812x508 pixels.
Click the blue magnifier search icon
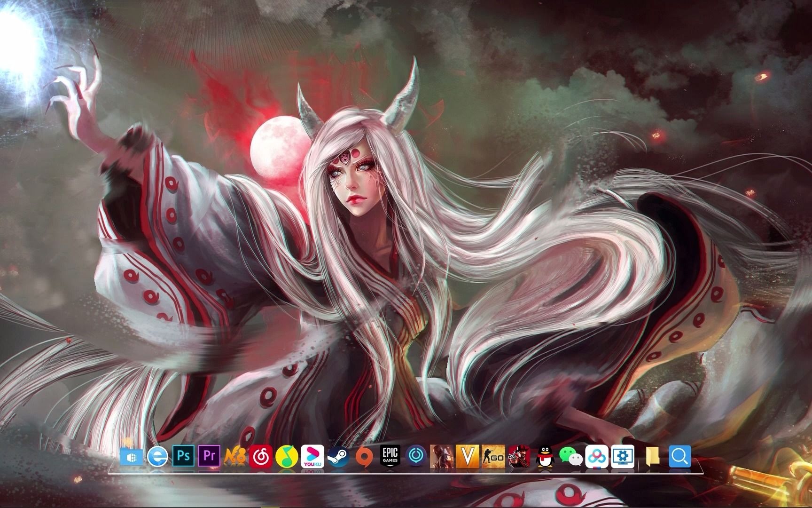[x=680, y=456]
